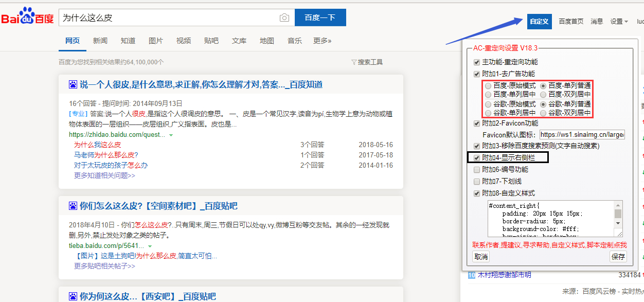This screenshot has width=644, height=302.
Task: Click 保存 button in settings panel
Action: click(618, 257)
